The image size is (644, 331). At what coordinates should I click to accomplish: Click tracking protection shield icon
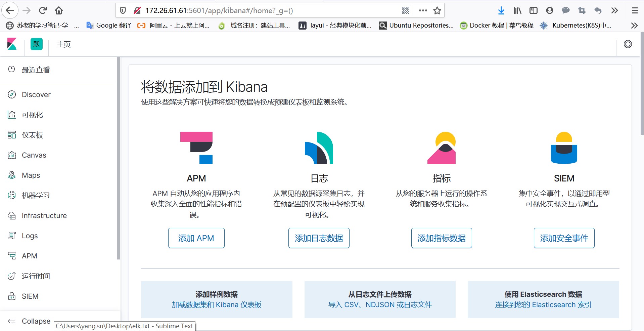pyautogui.click(x=123, y=10)
